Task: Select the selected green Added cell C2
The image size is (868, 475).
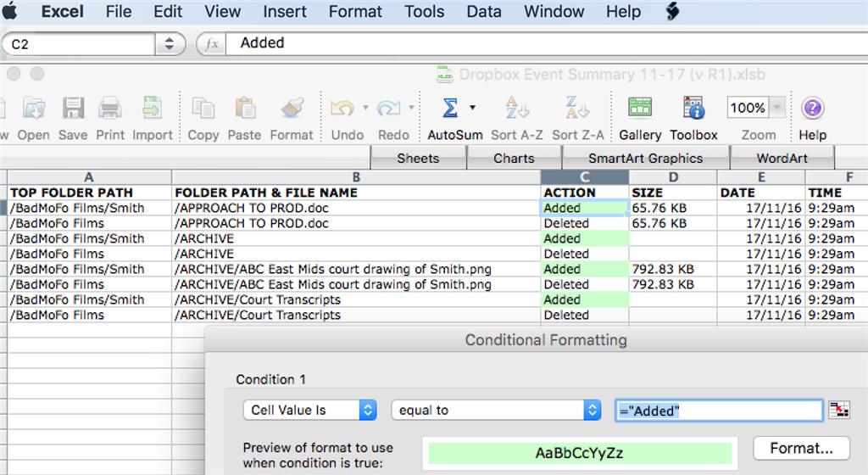Action: (585, 208)
